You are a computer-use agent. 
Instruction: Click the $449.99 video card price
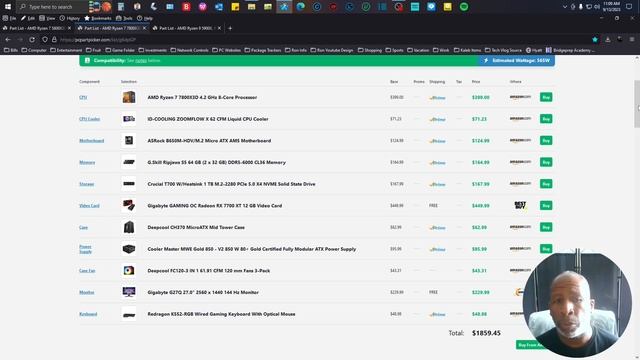[x=480, y=206]
